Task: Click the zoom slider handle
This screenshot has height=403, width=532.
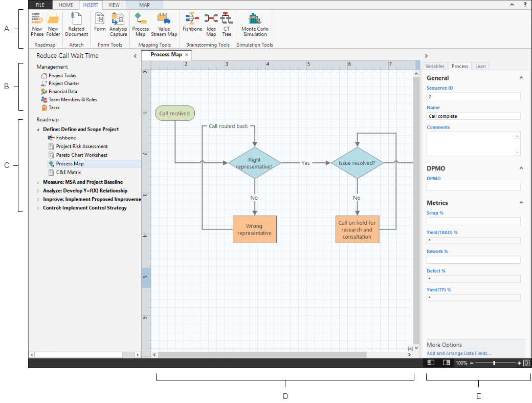Action: pos(494,363)
